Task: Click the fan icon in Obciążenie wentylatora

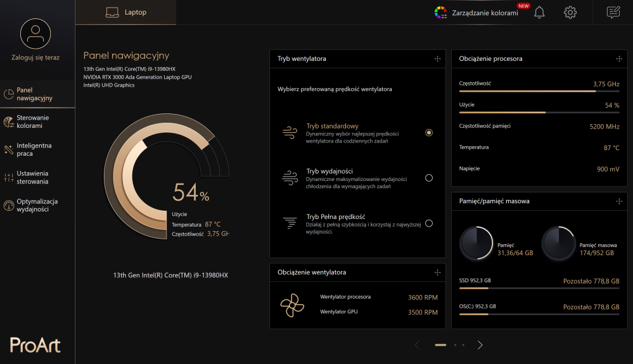Action: (292, 305)
